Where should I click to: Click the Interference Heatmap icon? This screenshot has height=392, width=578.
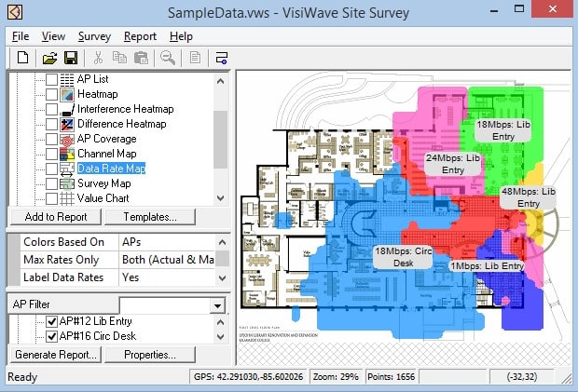click(67, 109)
